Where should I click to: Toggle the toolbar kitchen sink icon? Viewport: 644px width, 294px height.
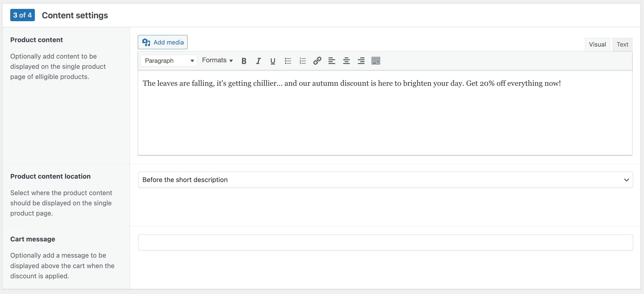click(x=376, y=61)
